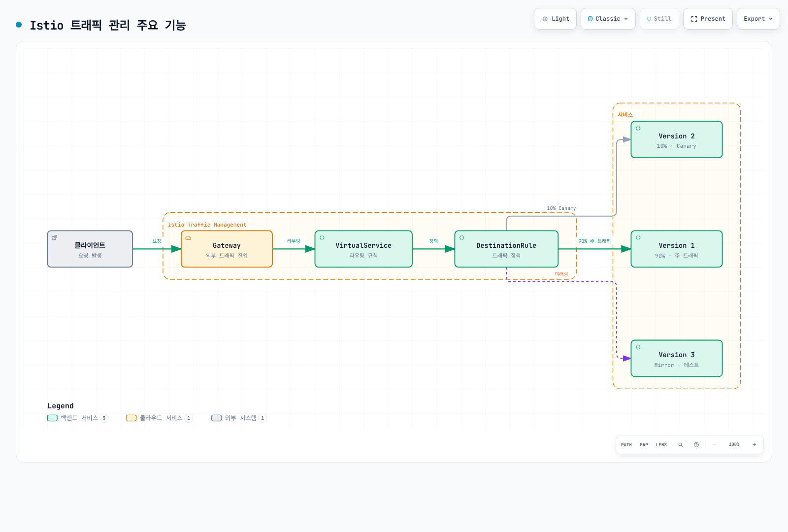The image size is (788, 532).
Task: Switch to LENS mode
Action: (x=661, y=445)
